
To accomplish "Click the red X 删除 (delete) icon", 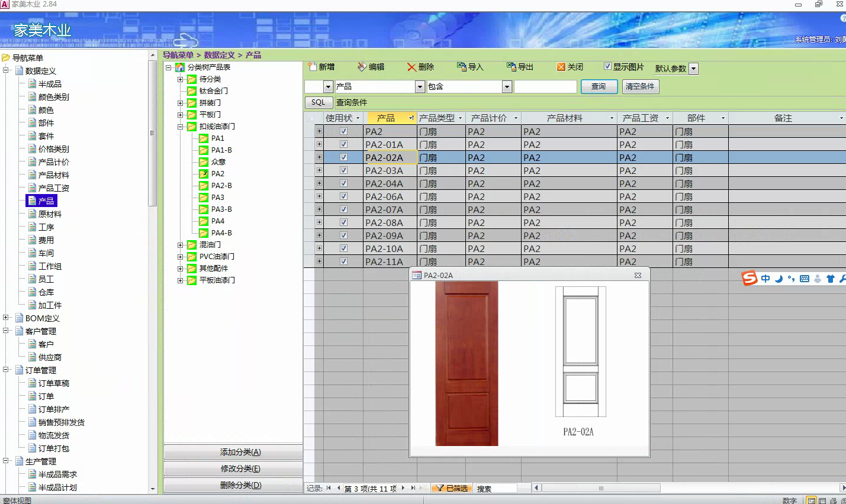I will (x=411, y=67).
